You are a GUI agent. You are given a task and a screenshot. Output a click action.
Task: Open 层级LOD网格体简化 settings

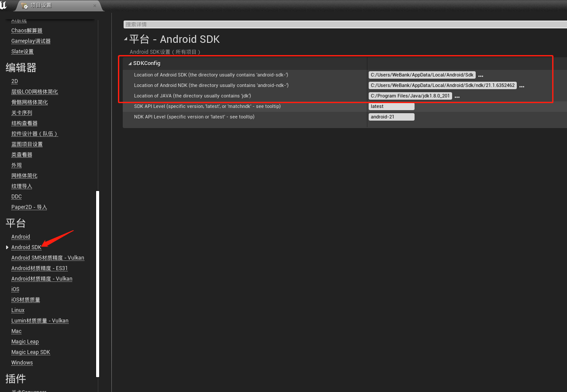pyautogui.click(x=35, y=92)
